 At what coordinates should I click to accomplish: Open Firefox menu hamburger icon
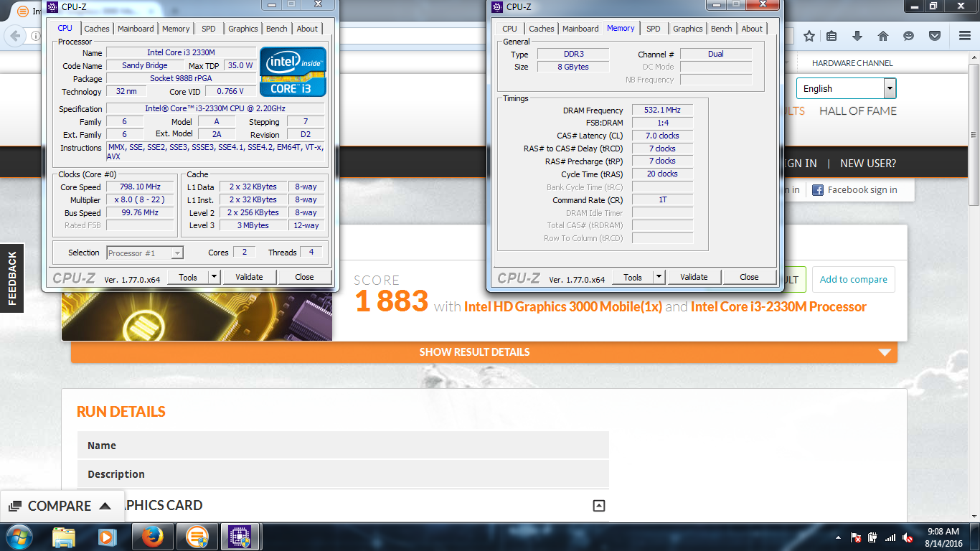coord(965,36)
